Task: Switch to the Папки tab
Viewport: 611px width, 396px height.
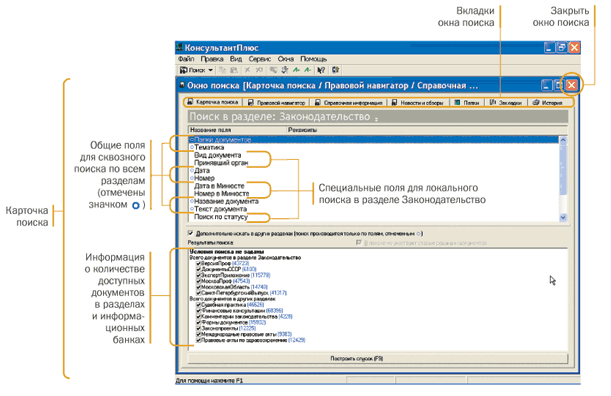Action: pos(467,103)
